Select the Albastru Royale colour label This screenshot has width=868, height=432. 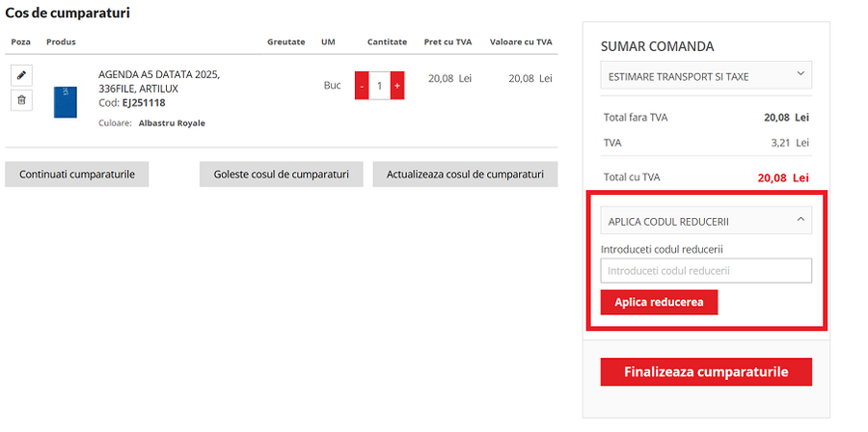172,123
